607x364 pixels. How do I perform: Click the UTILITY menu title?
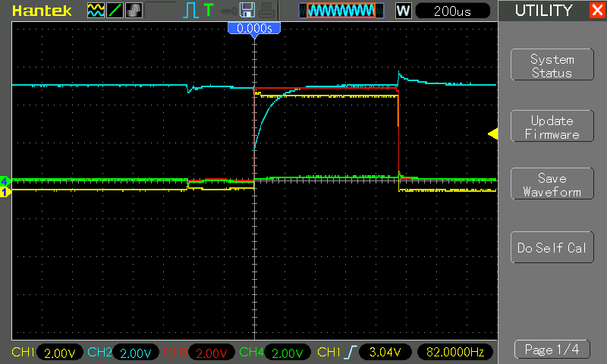543,11
